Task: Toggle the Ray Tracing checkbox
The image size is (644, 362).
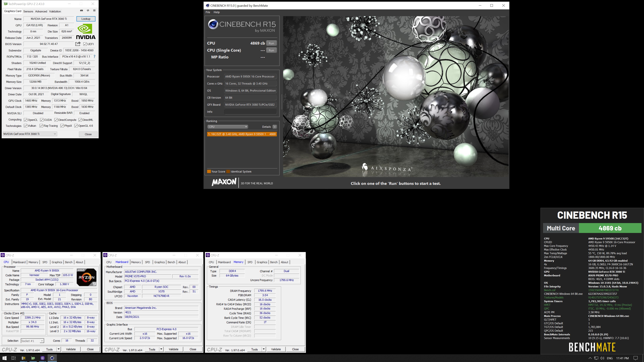Action: pos(41,126)
